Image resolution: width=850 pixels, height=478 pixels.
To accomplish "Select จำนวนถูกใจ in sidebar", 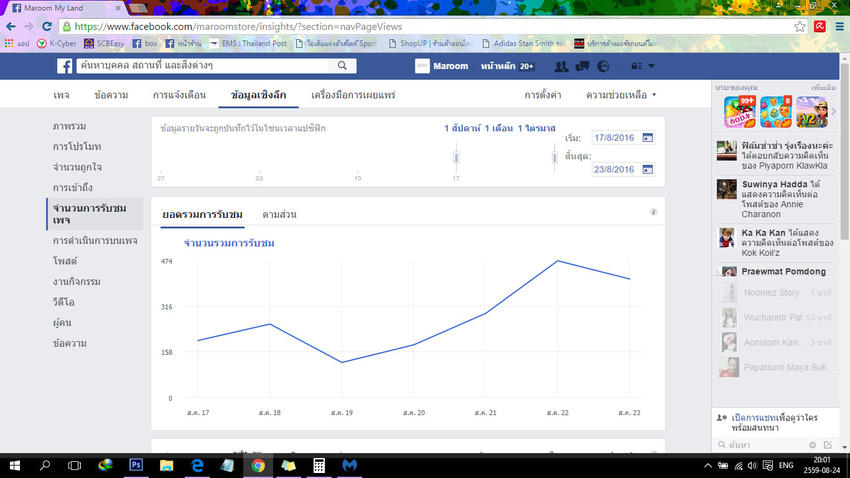I will pos(77,167).
